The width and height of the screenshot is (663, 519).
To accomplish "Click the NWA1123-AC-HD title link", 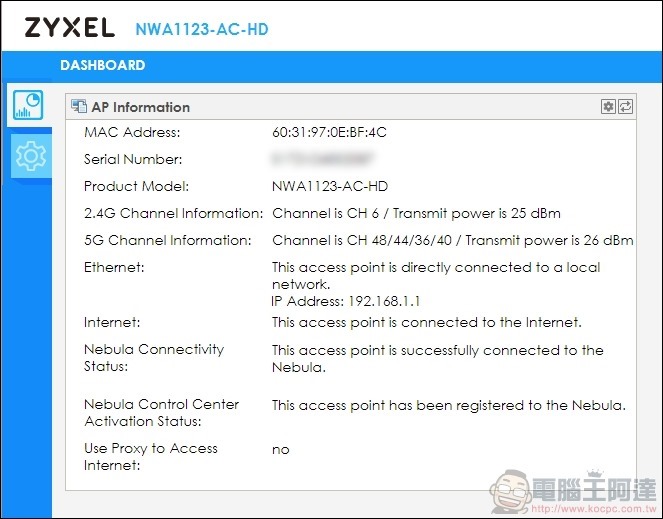I will pos(202,29).
